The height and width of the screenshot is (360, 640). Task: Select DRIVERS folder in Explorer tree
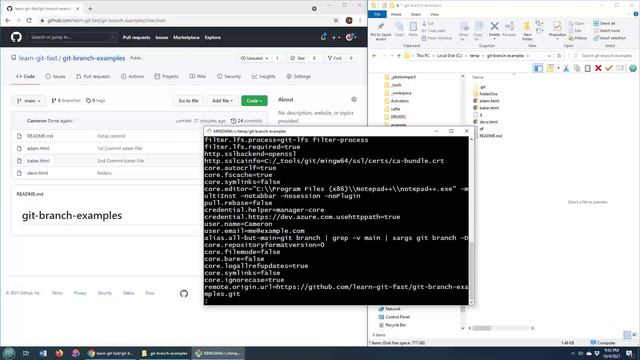tap(395, 117)
